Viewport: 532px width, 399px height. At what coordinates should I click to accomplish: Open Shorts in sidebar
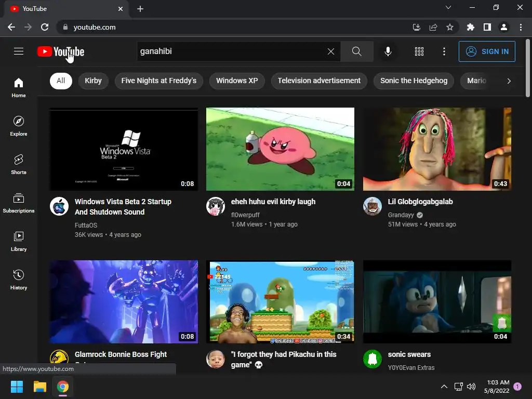click(19, 165)
